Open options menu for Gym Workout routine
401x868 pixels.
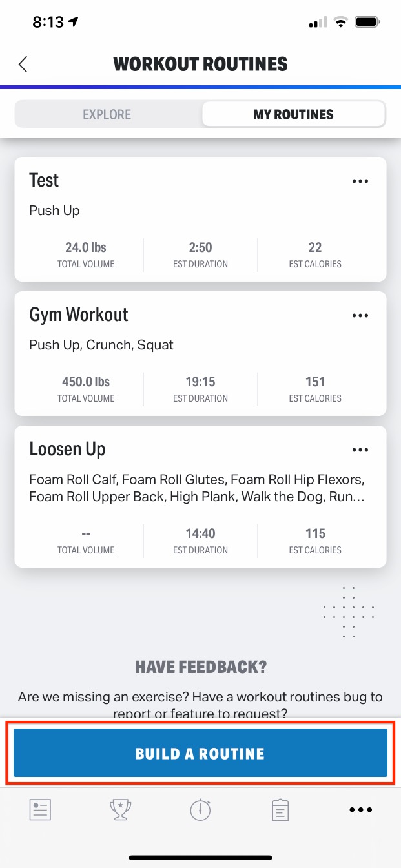360,315
